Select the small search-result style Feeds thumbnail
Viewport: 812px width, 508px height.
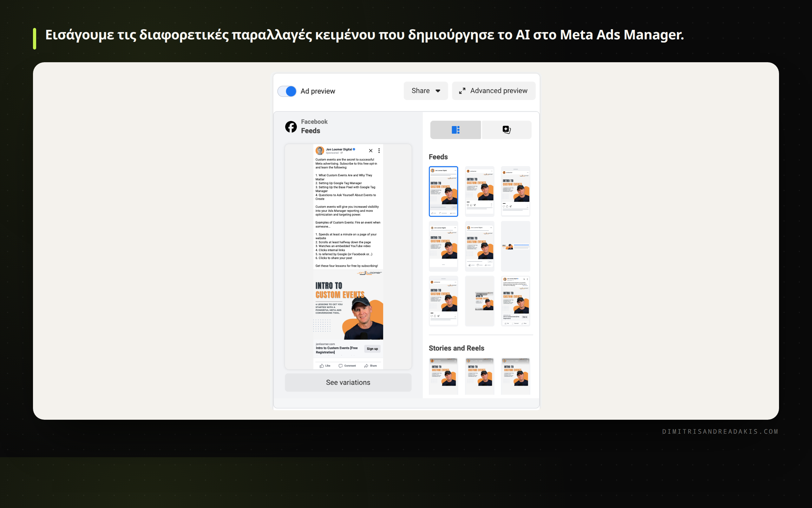(515, 246)
